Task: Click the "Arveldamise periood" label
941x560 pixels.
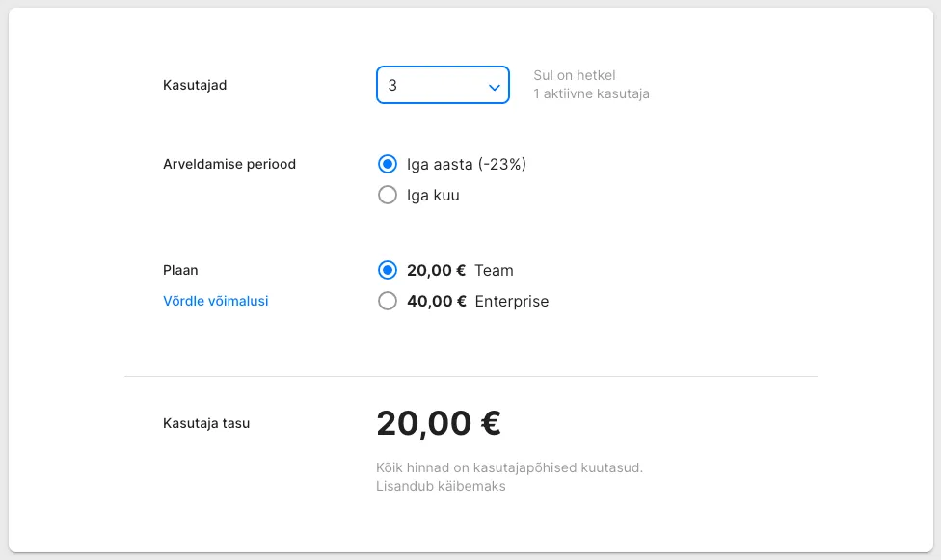Action: pos(229,164)
